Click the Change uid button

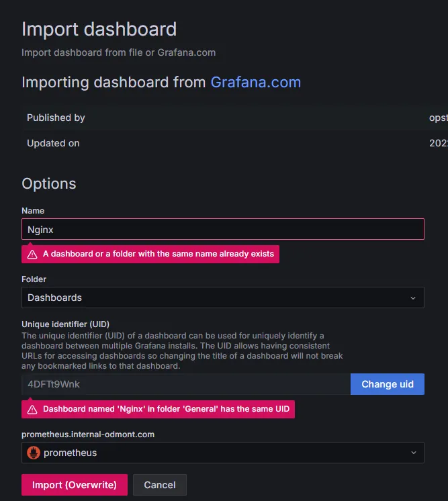(x=388, y=384)
